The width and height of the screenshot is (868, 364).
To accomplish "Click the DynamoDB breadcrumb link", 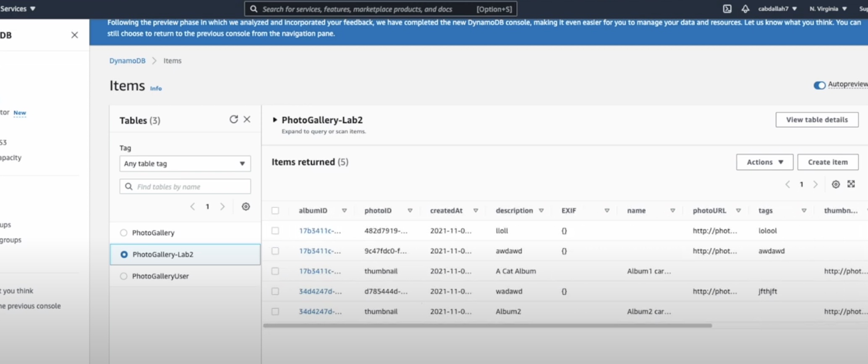I will (x=127, y=61).
